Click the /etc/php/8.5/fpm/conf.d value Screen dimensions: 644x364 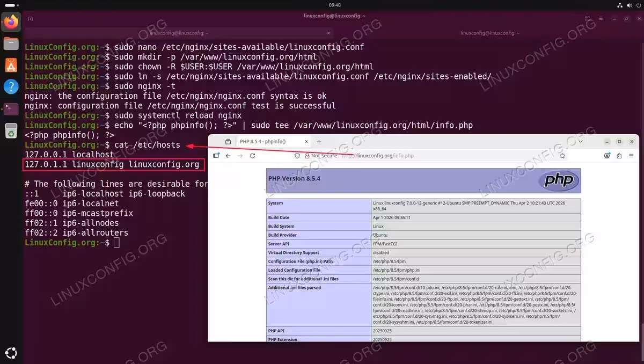pos(396,279)
